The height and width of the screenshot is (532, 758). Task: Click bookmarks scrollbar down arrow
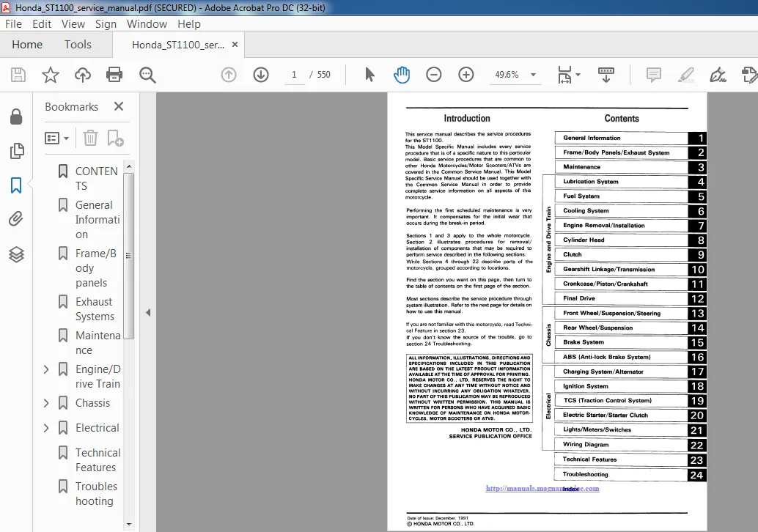(x=128, y=524)
